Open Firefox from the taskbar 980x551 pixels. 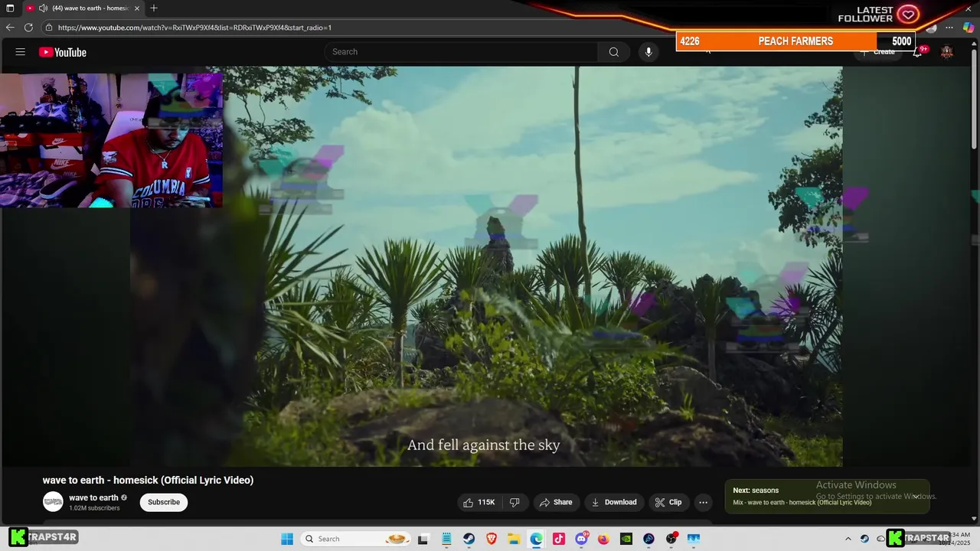point(603,539)
